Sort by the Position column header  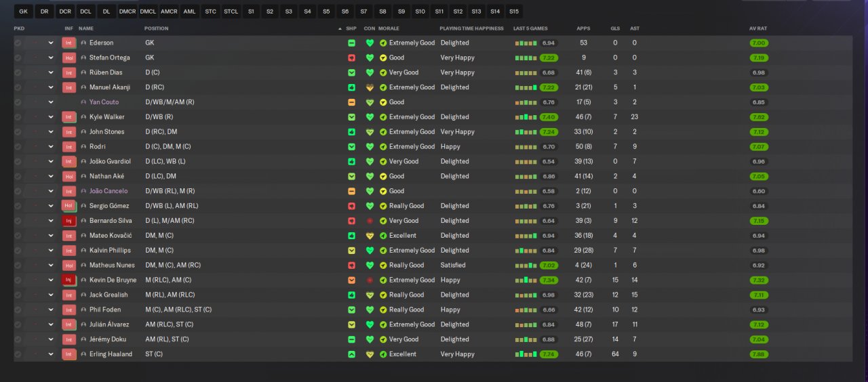[157, 28]
